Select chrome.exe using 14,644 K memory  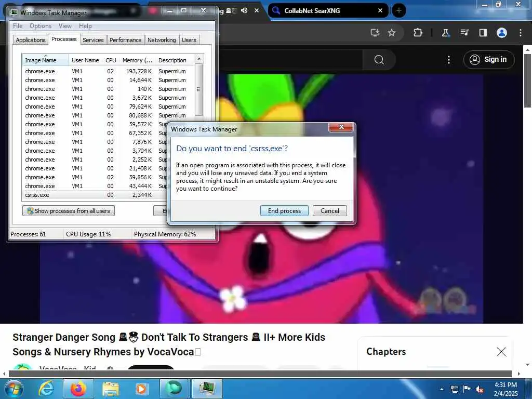click(x=109, y=80)
